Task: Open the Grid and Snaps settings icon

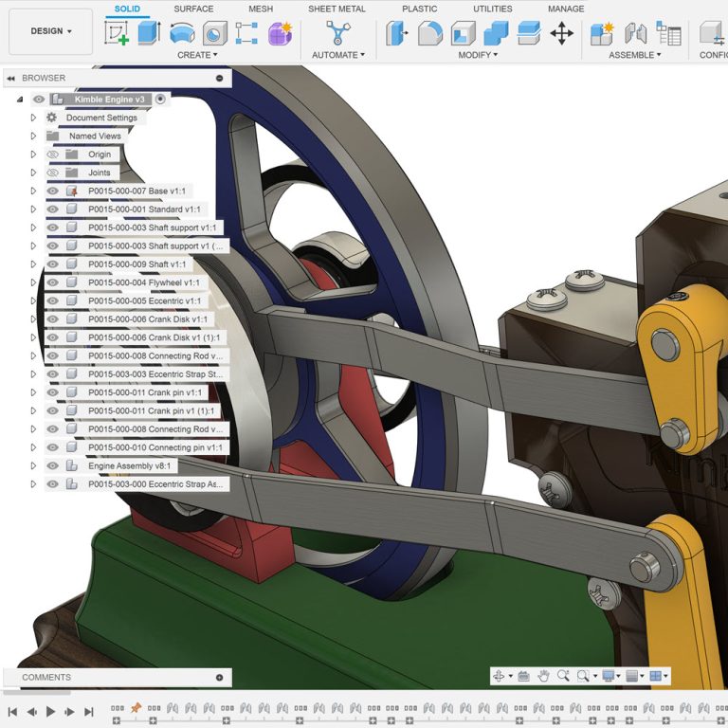Action: (x=632, y=676)
